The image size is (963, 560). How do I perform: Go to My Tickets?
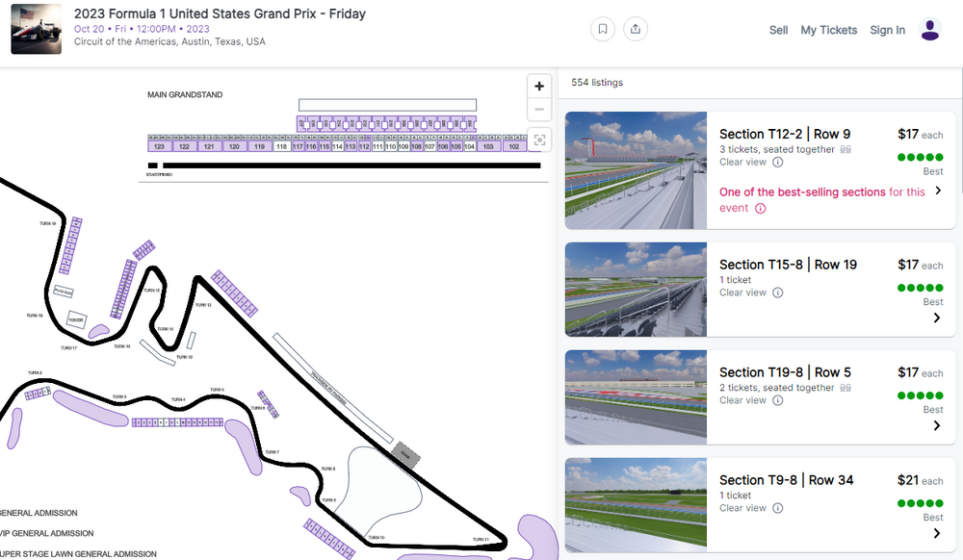[x=828, y=30]
